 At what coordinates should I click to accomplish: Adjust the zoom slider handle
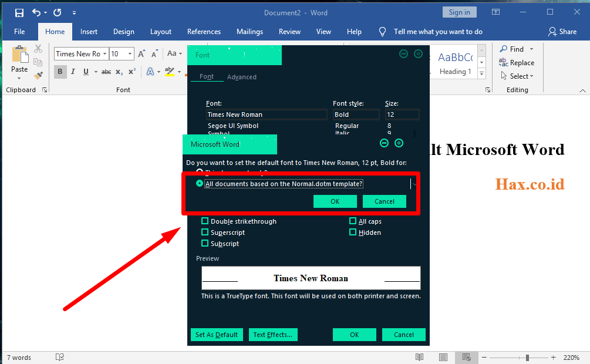(528, 357)
